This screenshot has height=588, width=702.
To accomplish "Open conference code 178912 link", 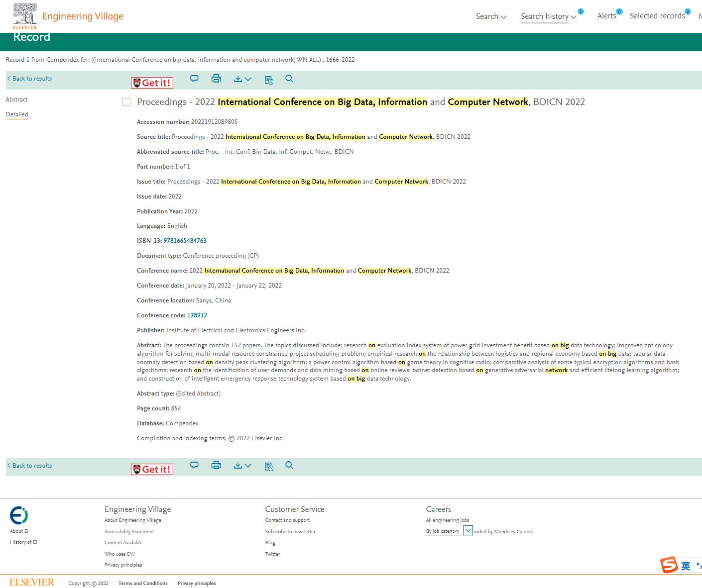I will pos(197,315).
